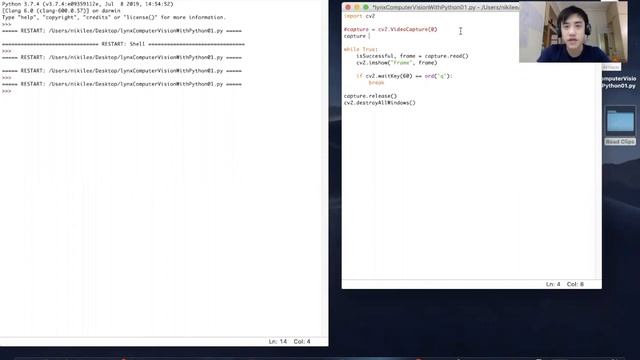Select the desktop file ending in Python01.py
Viewport: 640px width, 360px height.
(x=619, y=82)
